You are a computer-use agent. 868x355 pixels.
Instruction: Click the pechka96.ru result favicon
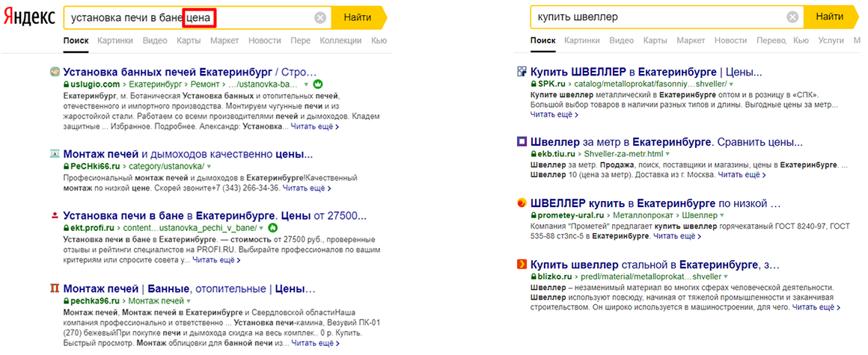point(55,288)
